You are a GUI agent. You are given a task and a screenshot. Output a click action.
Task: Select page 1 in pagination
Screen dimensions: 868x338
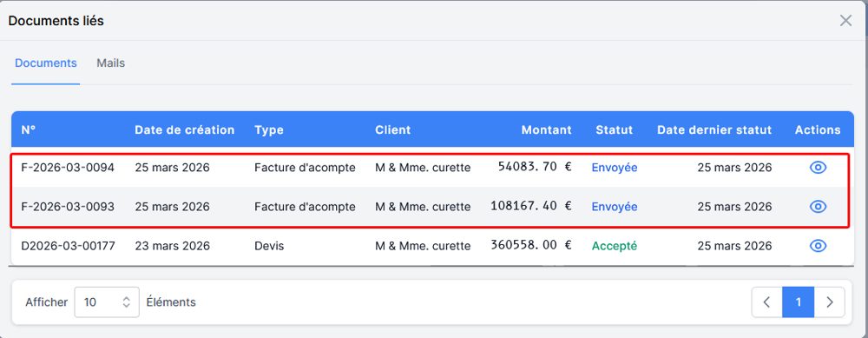[799, 302]
